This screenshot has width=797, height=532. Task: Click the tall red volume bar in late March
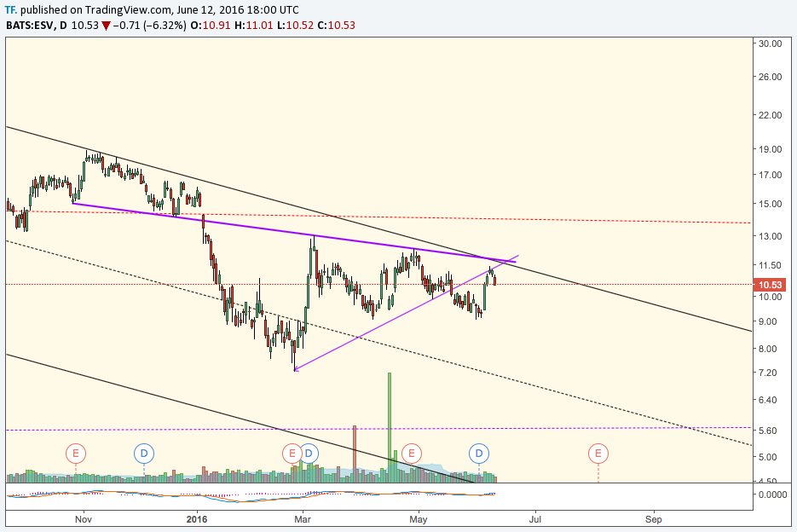[355, 454]
